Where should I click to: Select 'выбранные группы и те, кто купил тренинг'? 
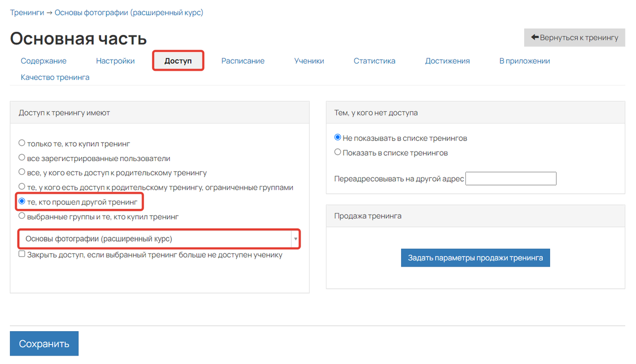(x=22, y=216)
